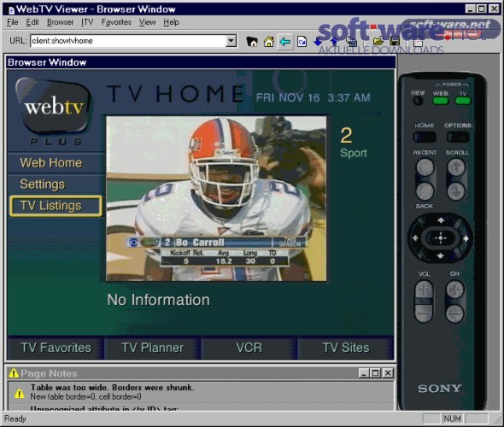
Task: Click the round BACK button on remote
Action: 425,191
